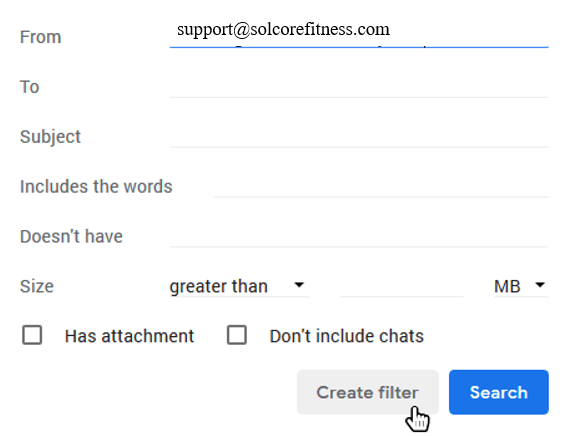Click the From label
This screenshot has width=572, height=436.
click(40, 37)
